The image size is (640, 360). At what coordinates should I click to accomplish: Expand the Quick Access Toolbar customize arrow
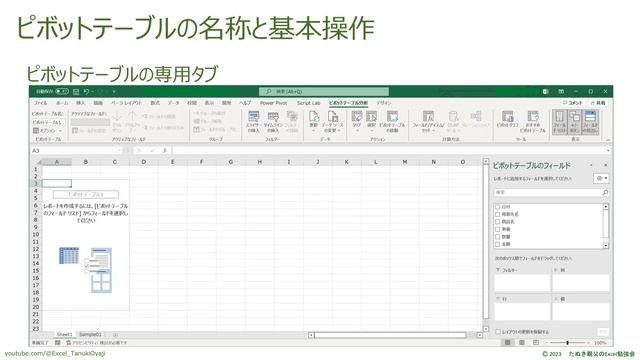point(114,91)
